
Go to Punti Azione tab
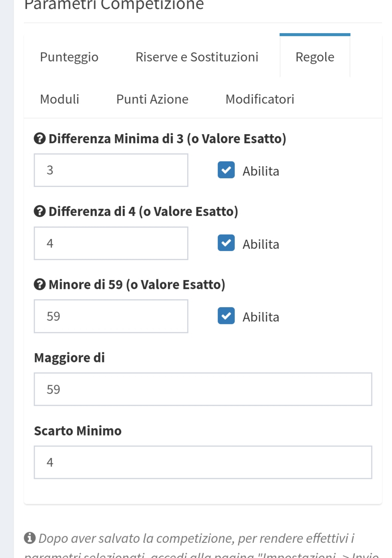[152, 99]
